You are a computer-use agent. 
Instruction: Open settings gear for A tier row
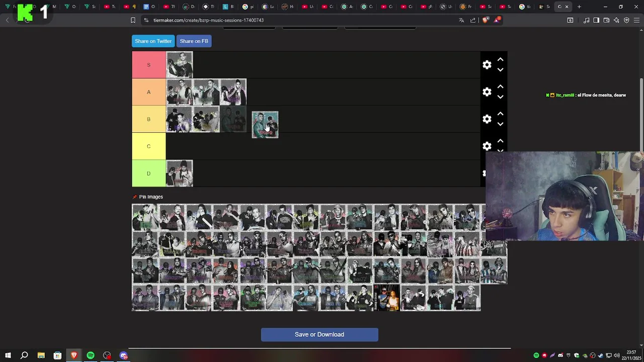tap(487, 92)
